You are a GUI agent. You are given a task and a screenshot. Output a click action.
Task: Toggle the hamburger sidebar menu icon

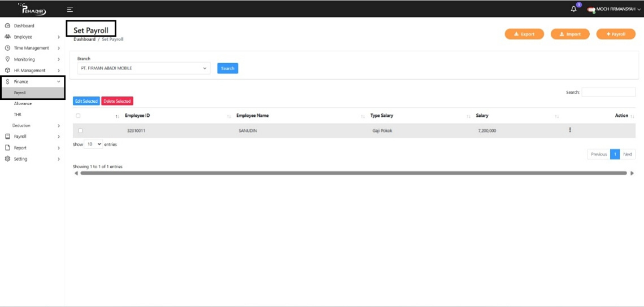[69, 10]
